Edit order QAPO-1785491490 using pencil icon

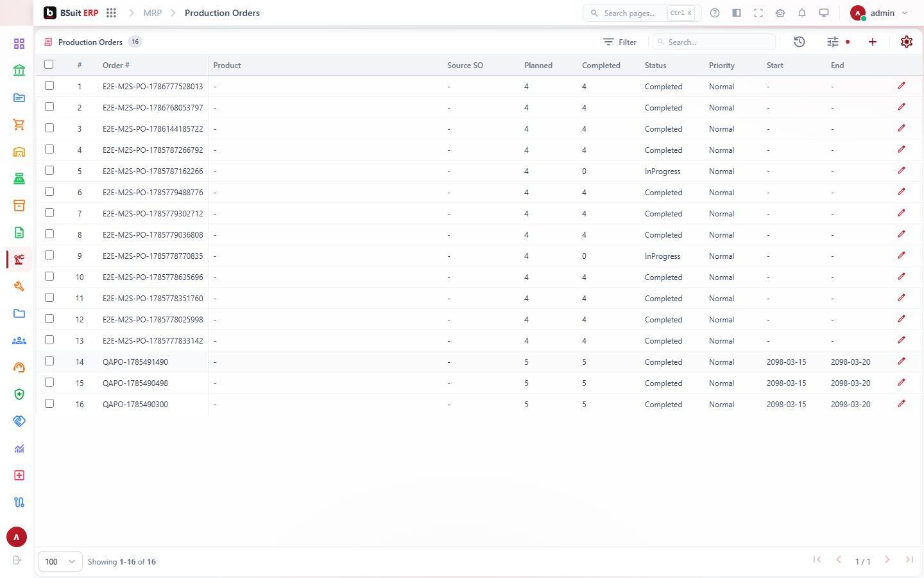[x=902, y=362]
